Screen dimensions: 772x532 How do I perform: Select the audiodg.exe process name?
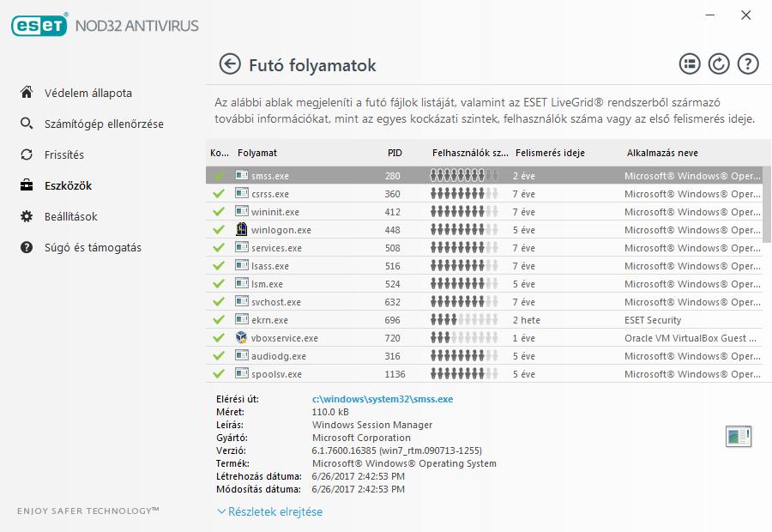pyautogui.click(x=278, y=356)
